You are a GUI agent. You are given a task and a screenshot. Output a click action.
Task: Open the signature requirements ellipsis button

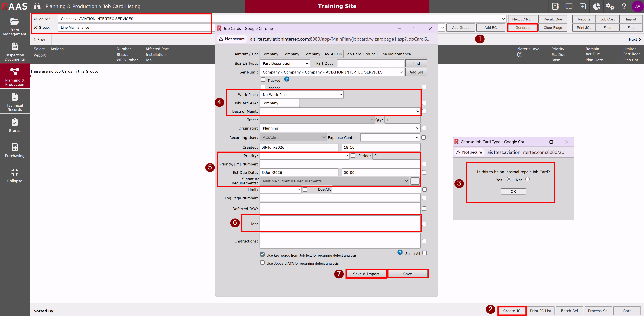click(x=415, y=181)
